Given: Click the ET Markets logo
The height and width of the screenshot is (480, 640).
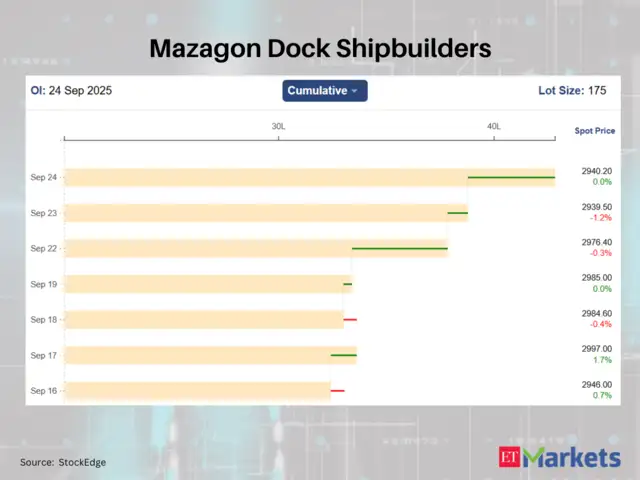Looking at the screenshot, I should coord(559,458).
